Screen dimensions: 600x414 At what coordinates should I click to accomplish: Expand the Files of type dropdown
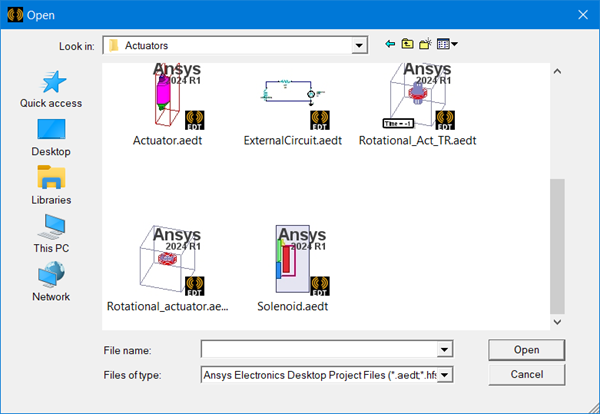[444, 375]
